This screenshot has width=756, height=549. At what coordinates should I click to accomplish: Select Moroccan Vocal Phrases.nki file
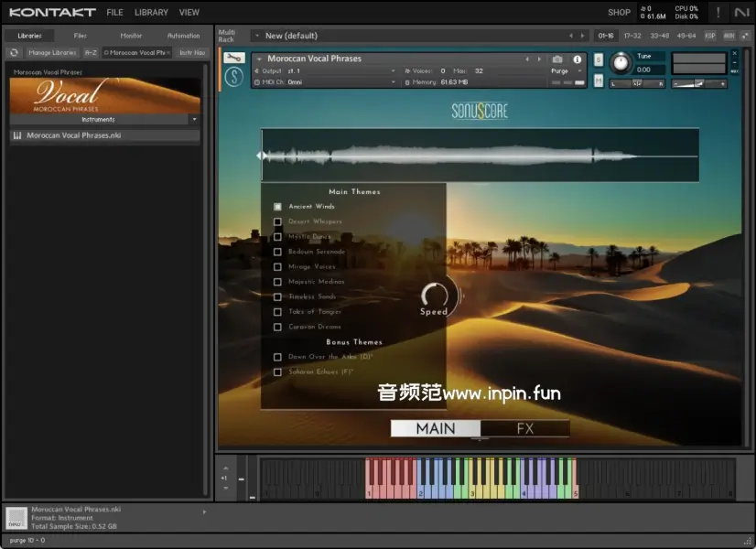pyautogui.click(x=73, y=135)
